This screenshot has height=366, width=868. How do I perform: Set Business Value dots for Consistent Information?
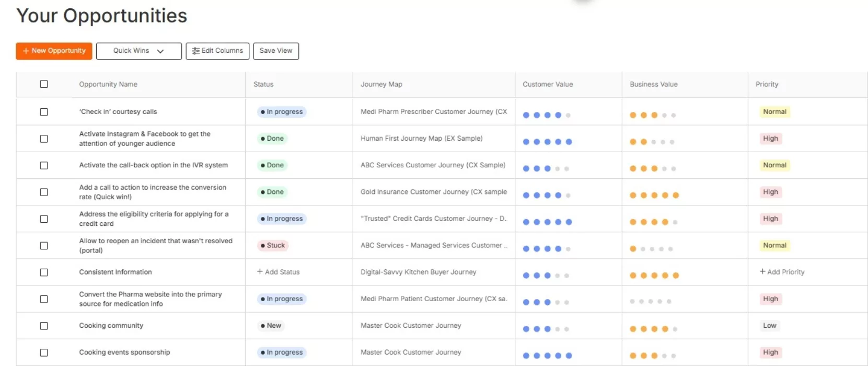pos(654,276)
